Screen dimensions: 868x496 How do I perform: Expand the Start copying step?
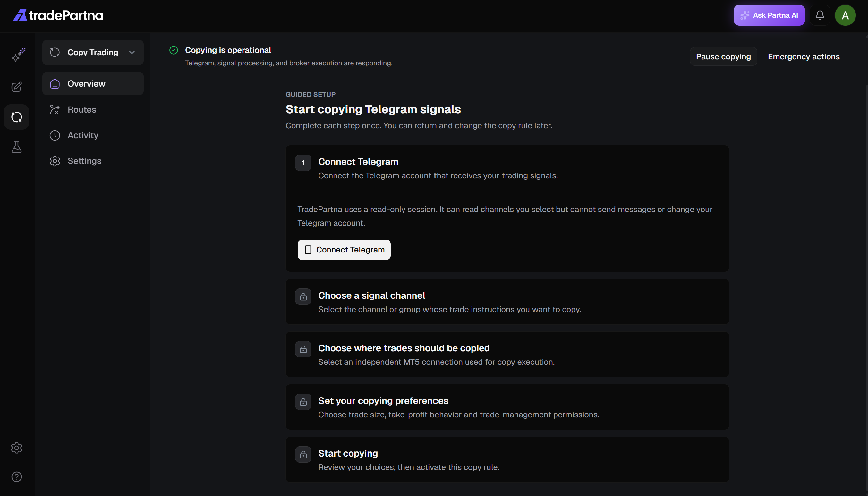(507, 459)
